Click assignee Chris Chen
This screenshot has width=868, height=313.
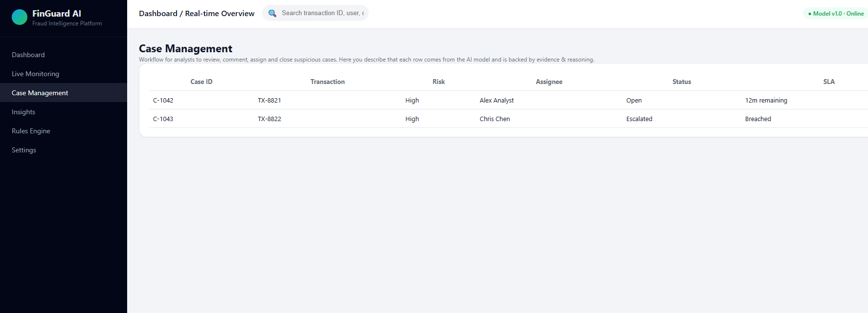(x=495, y=119)
